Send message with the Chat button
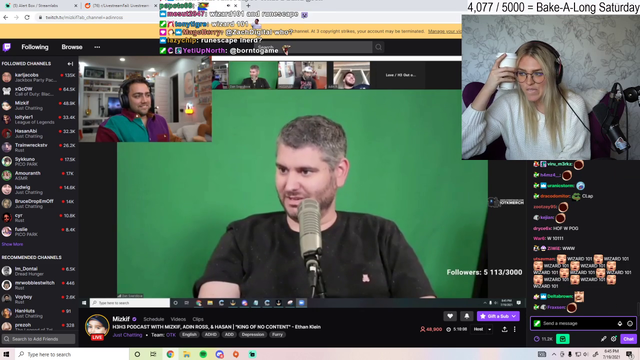The width and height of the screenshot is (640, 360). (628, 339)
